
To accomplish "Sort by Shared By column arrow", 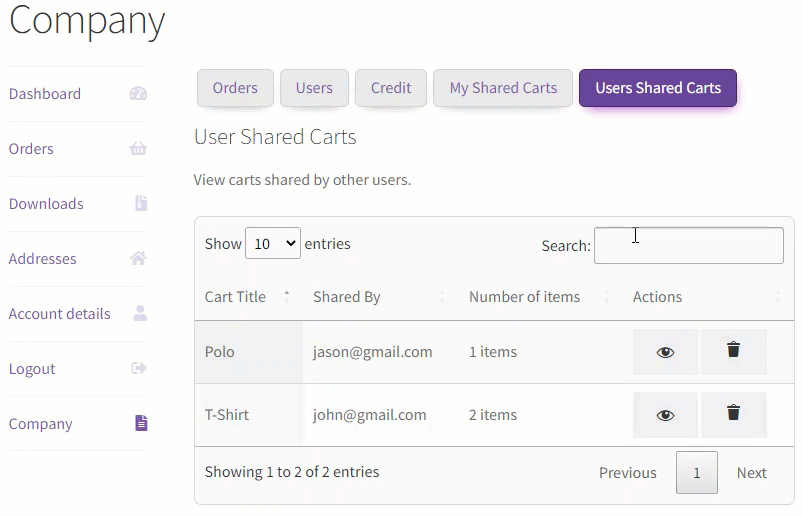I will point(442,297).
